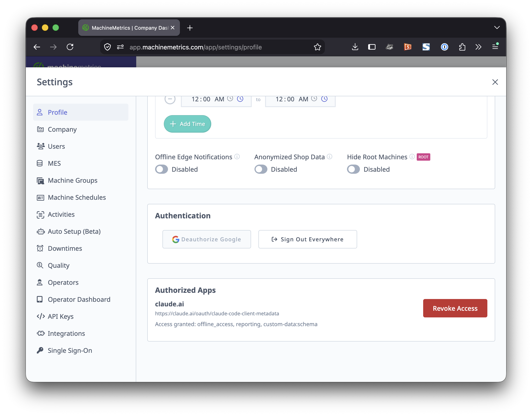Image resolution: width=532 pixels, height=416 pixels.
Task: Reload the page in browser
Action: tap(70, 47)
